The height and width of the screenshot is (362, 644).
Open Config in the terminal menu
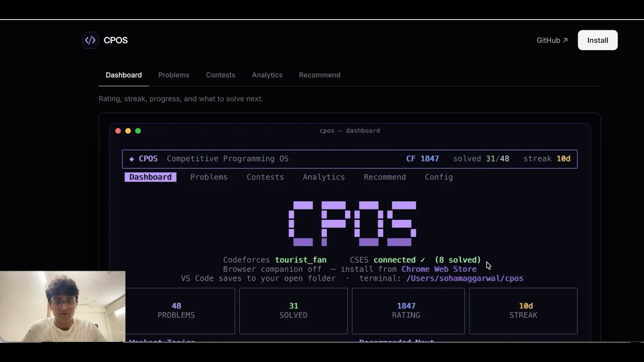(x=439, y=177)
